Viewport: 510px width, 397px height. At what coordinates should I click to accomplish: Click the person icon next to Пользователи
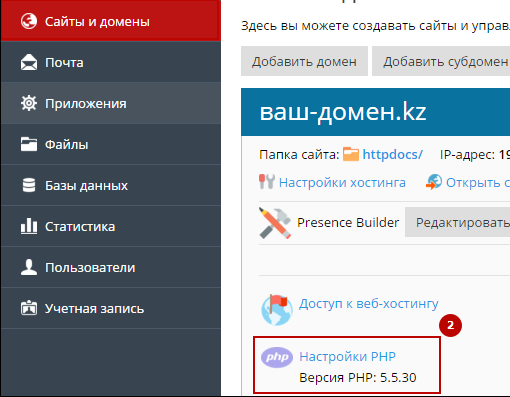(x=29, y=267)
